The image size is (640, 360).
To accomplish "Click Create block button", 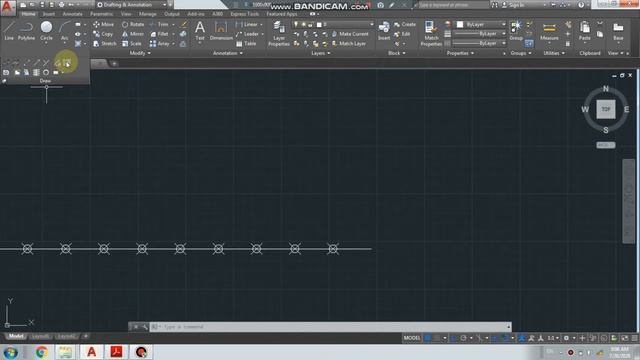I will click(x=404, y=24).
